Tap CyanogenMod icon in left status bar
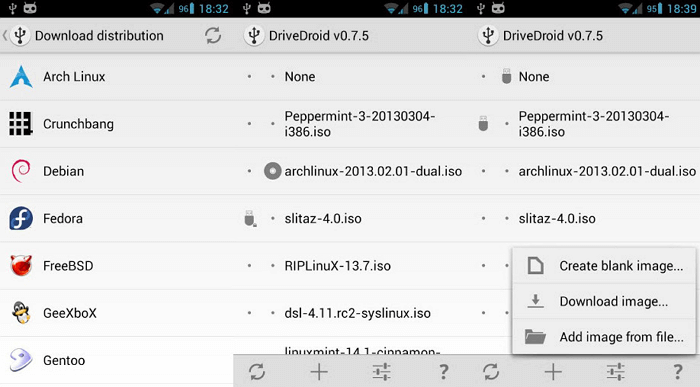The image size is (700, 387). tap(30, 8)
